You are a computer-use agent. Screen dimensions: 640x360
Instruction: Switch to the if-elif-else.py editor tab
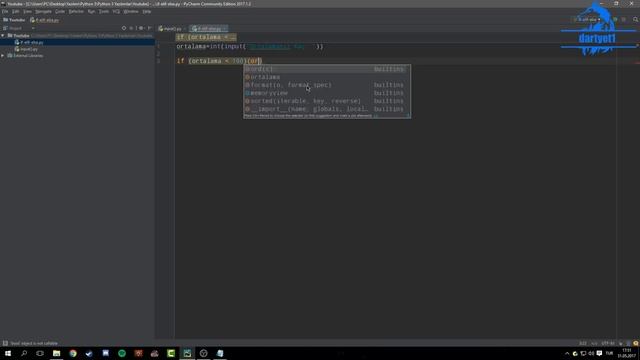pos(209,29)
